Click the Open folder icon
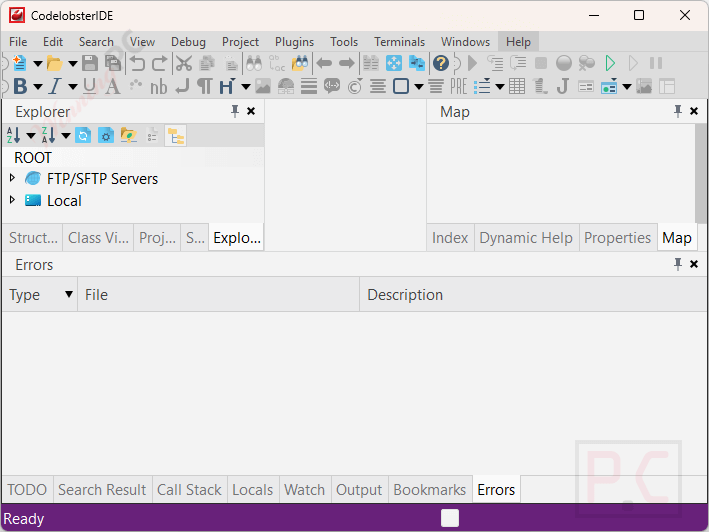709x532 pixels. [x=55, y=63]
